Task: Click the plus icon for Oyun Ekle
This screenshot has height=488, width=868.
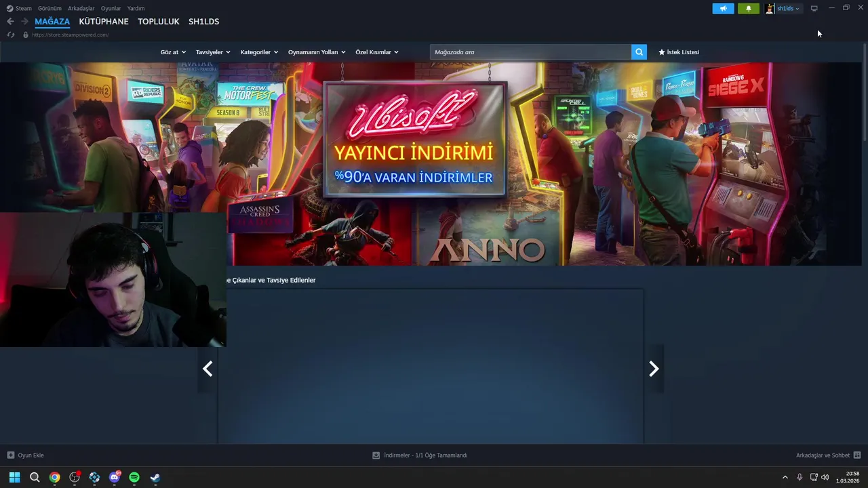Action: [x=10, y=455]
